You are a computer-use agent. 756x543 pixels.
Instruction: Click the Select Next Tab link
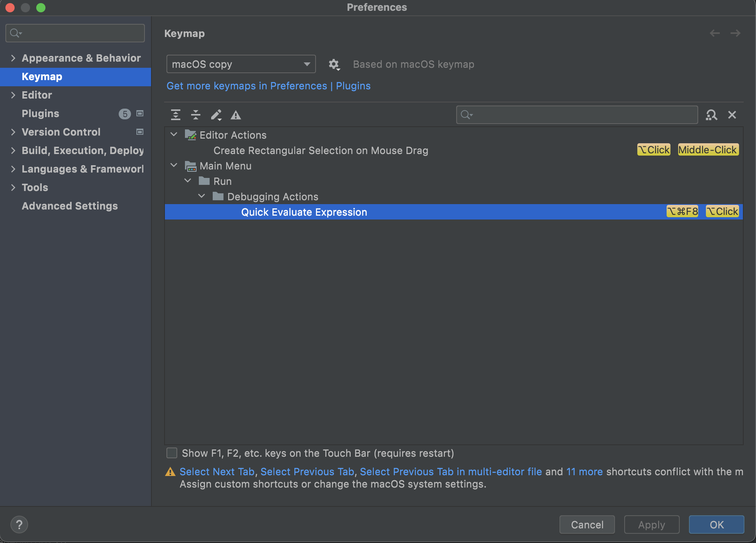coord(217,472)
